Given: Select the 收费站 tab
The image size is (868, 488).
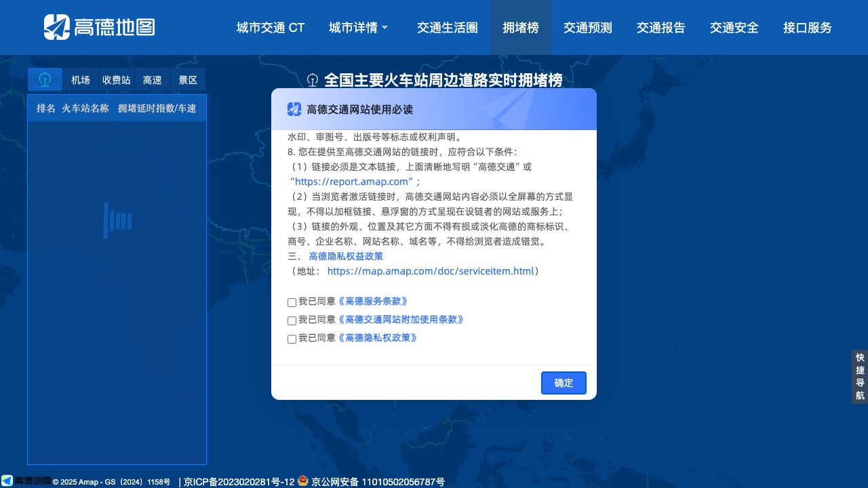Looking at the screenshot, I should 117,80.
